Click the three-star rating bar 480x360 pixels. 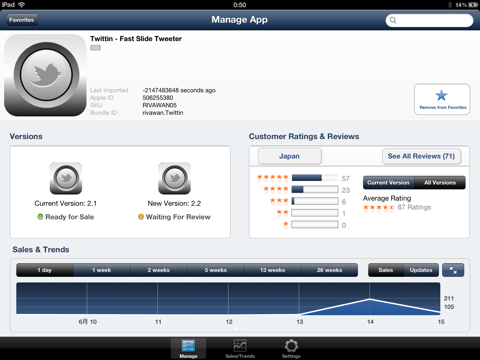tap(315, 201)
